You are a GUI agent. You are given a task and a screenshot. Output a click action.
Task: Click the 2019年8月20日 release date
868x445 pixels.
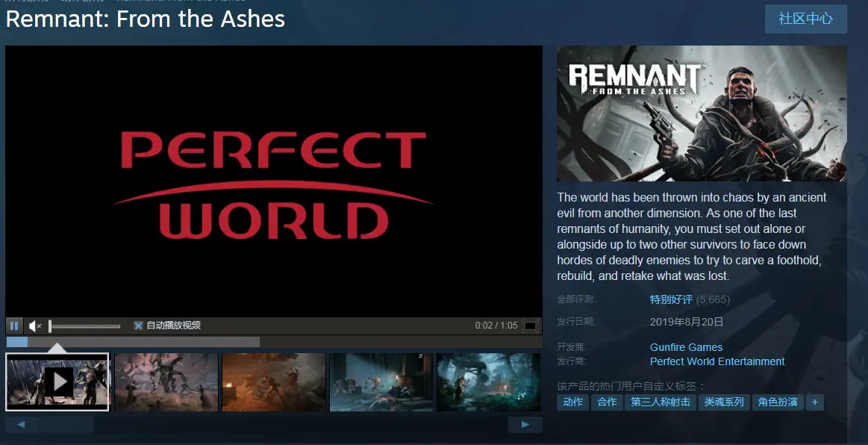click(687, 322)
